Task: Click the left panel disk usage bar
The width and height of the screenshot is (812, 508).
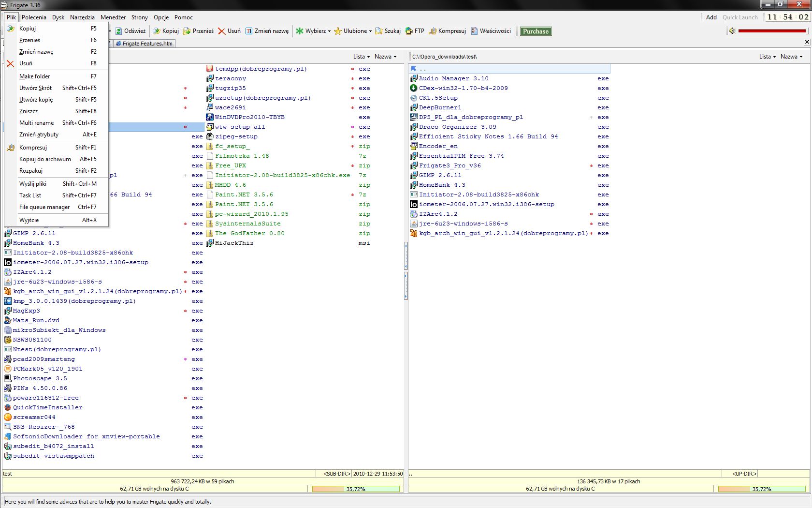Action: (356, 489)
